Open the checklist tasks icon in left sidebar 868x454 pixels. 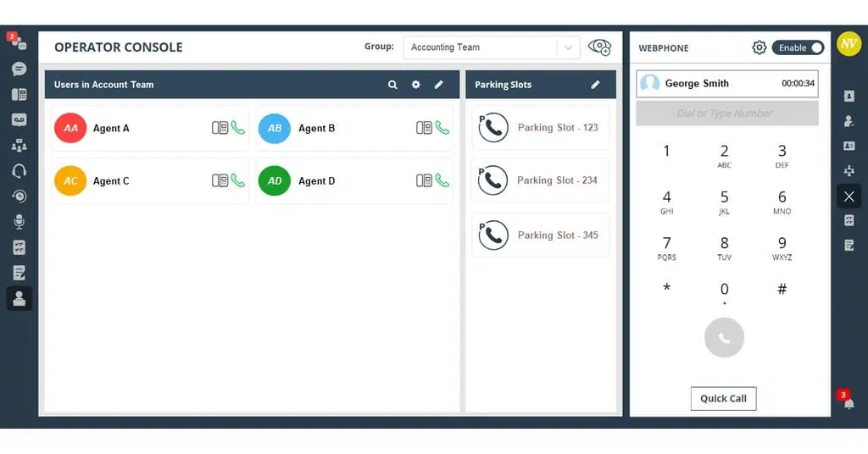coord(19,247)
